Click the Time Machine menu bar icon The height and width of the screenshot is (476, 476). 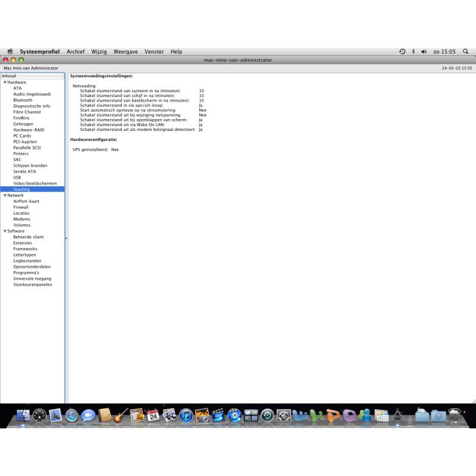(402, 52)
